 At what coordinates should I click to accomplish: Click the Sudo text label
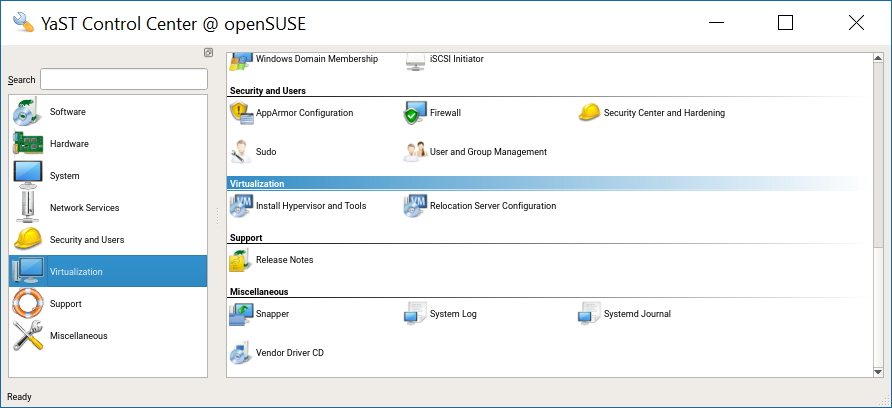coord(266,152)
